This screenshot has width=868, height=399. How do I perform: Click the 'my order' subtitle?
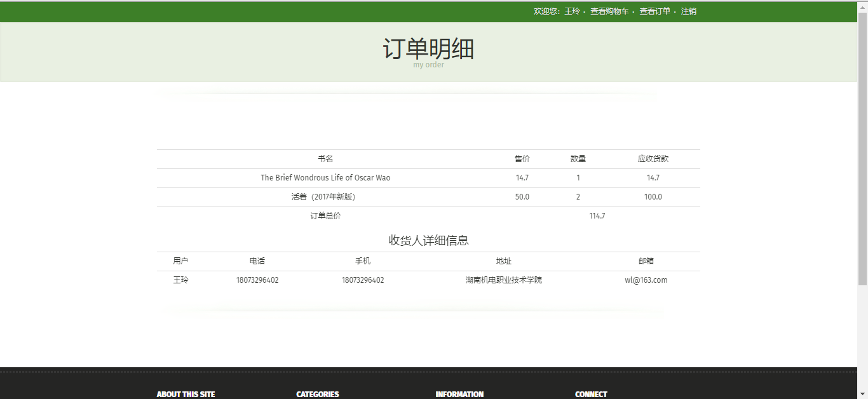tap(429, 65)
